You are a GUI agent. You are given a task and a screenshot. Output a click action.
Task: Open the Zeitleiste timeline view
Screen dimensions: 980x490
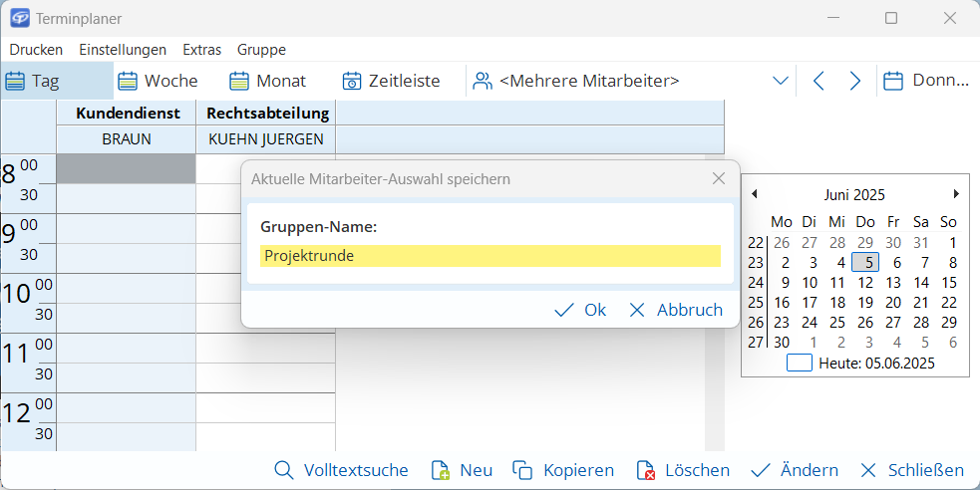click(x=391, y=81)
